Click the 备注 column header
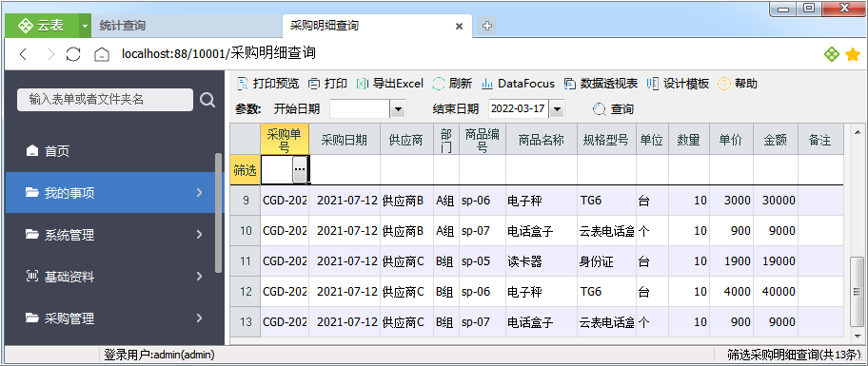The width and height of the screenshot is (868, 366). tap(820, 140)
